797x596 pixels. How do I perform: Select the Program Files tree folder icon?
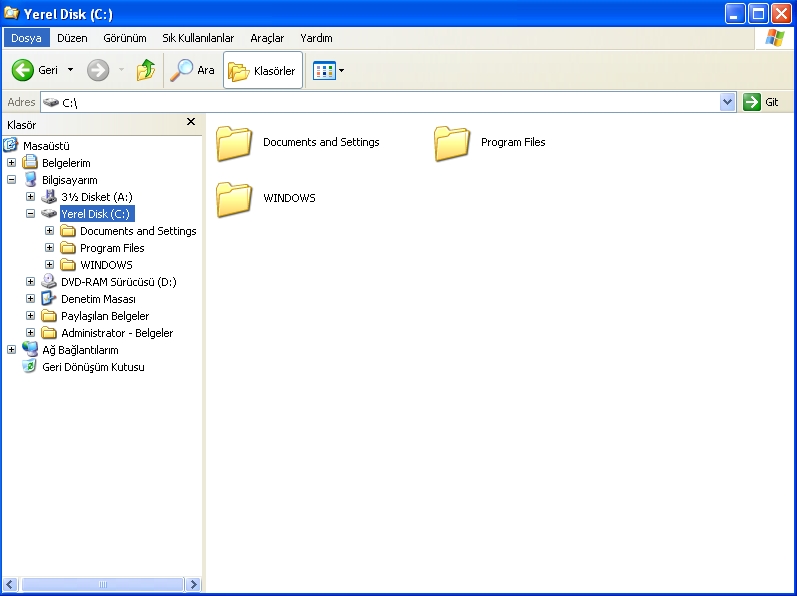tap(68, 248)
